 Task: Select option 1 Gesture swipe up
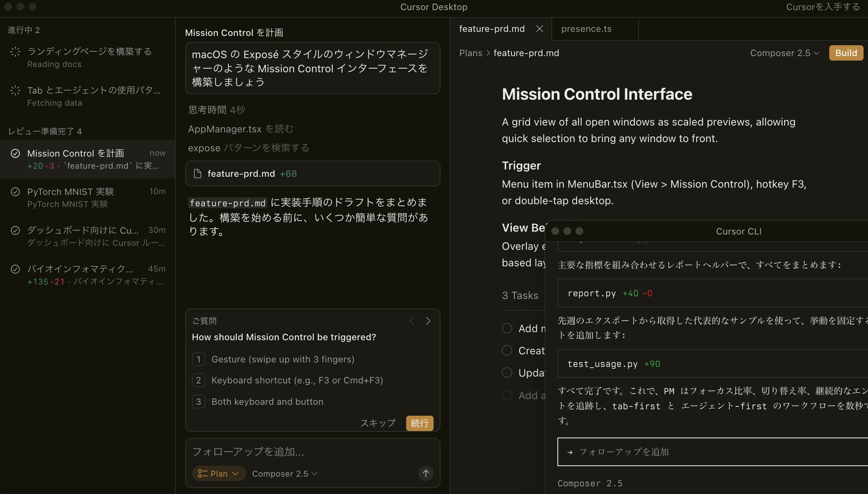tap(273, 359)
